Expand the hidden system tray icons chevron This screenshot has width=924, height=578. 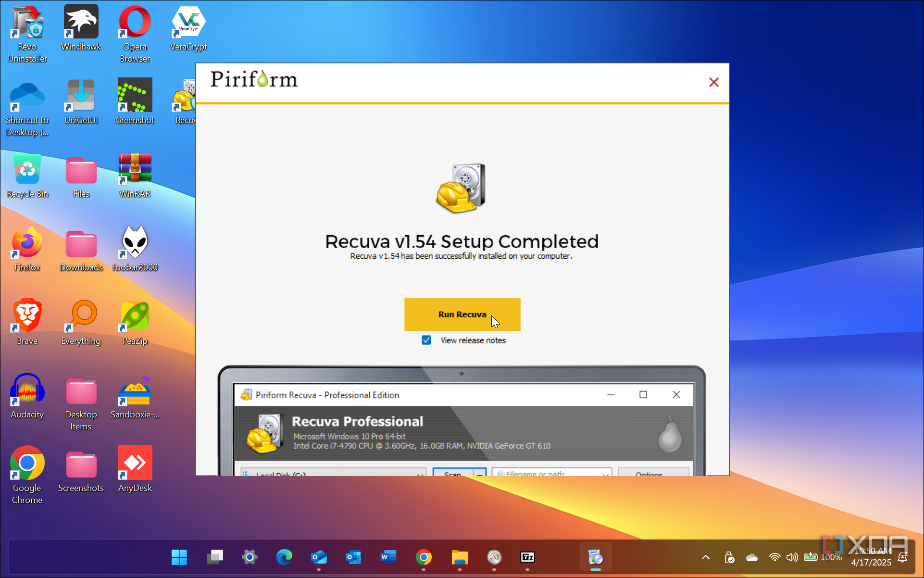click(x=705, y=557)
